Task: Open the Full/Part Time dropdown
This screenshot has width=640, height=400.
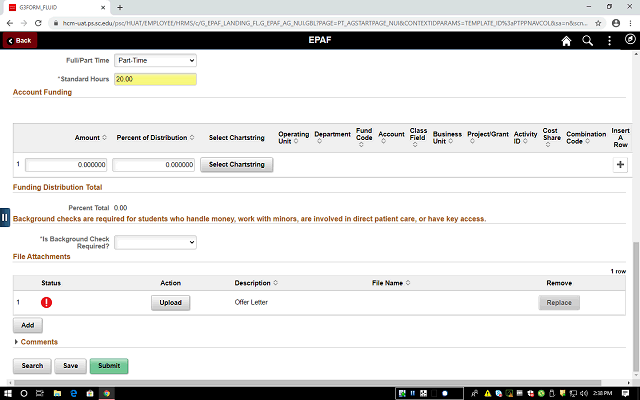Action: (155, 60)
